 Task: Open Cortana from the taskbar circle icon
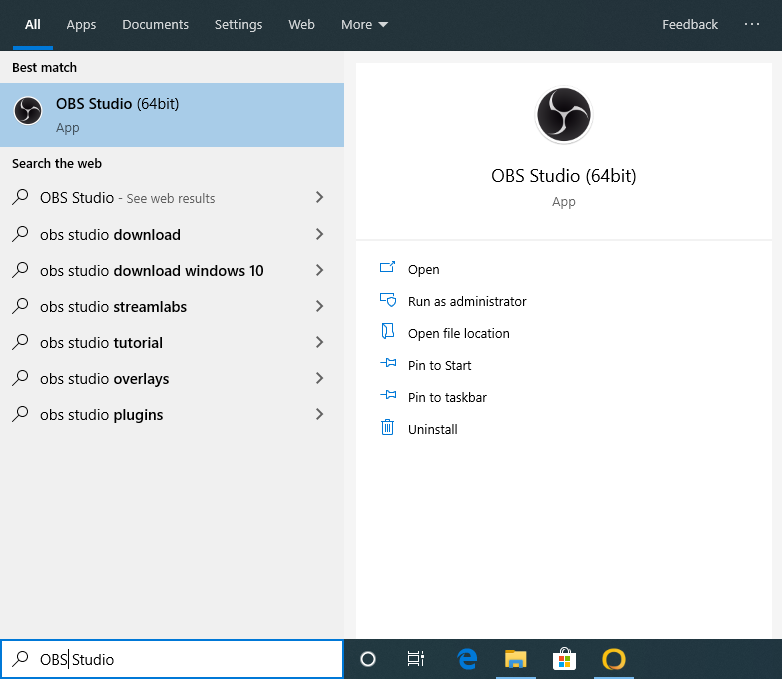pos(368,659)
